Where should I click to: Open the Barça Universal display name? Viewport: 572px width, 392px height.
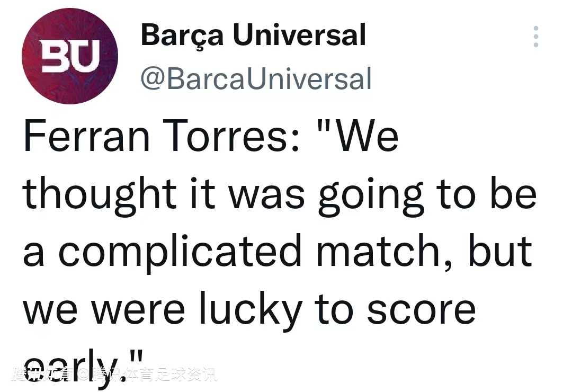tap(253, 35)
